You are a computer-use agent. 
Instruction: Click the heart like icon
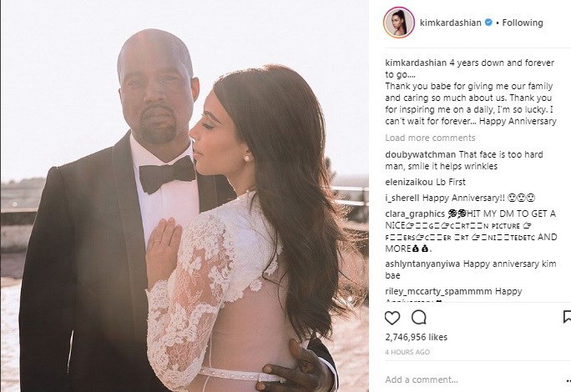(392, 318)
